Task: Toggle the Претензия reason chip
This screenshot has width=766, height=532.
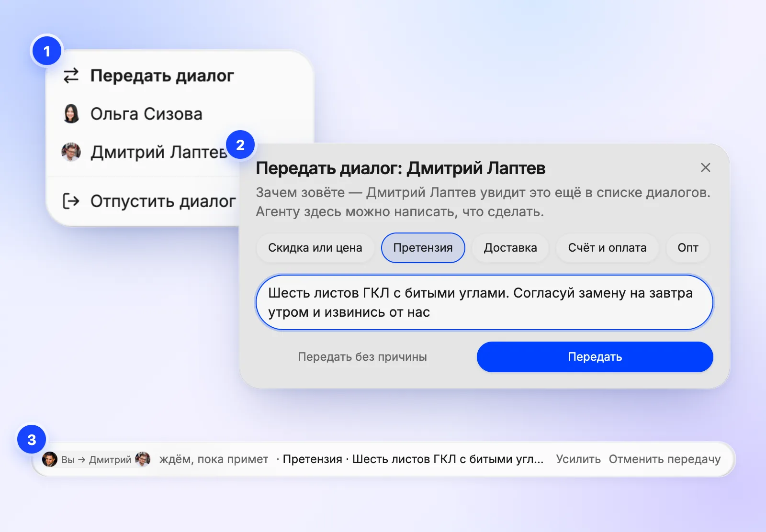Action: pos(423,248)
